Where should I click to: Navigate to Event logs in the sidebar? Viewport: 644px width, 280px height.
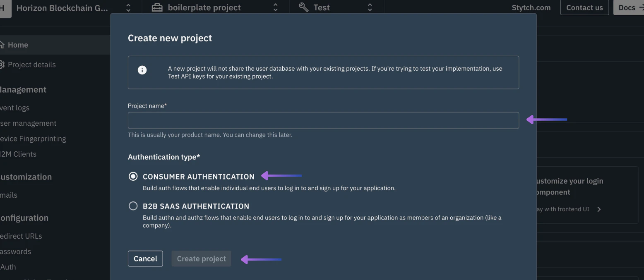pyautogui.click(x=14, y=108)
